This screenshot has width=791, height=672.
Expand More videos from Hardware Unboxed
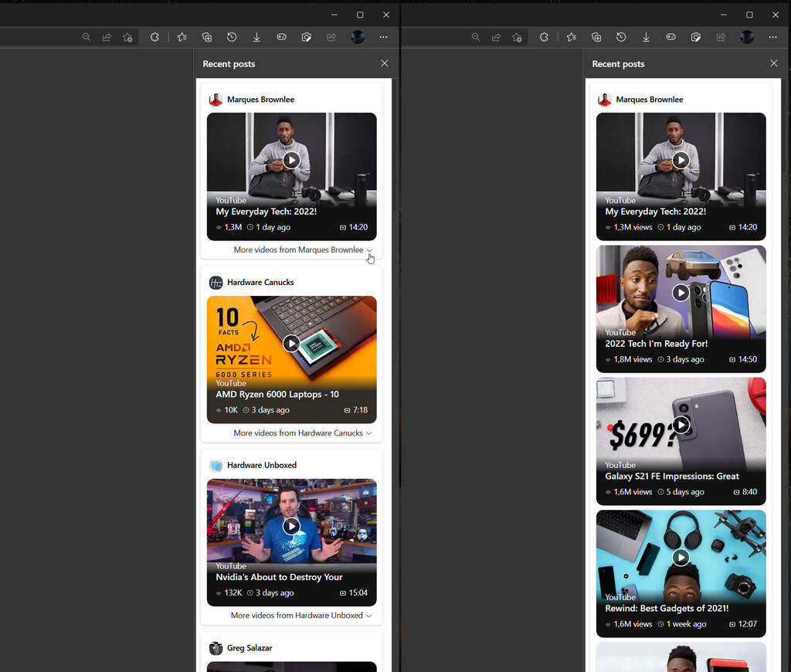click(300, 615)
